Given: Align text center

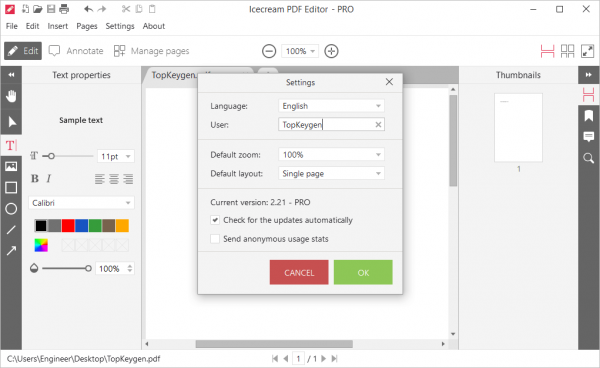Looking at the screenshot, I should click(x=114, y=179).
